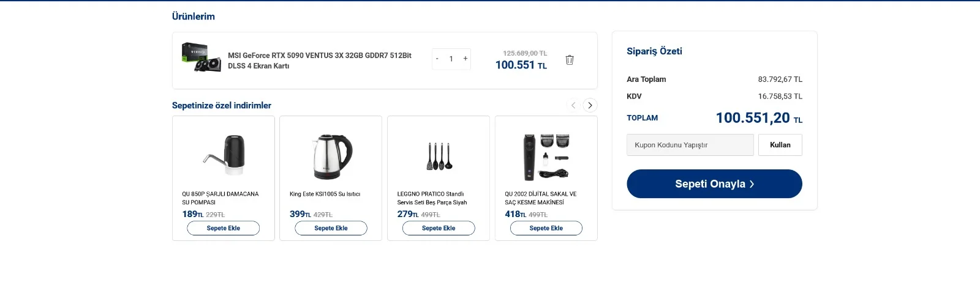The height and width of the screenshot is (288, 980).
Task: Decrease product quantity with minus button
Action: point(437,59)
